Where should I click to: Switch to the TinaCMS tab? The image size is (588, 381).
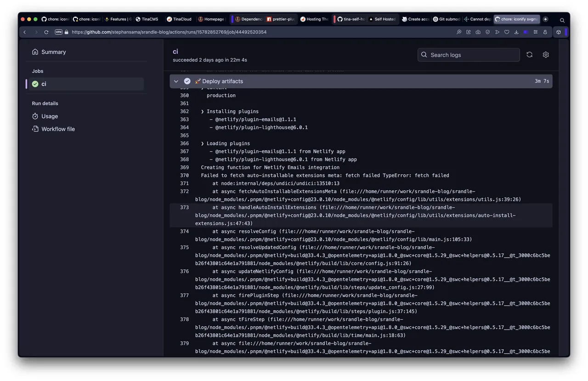click(x=149, y=19)
